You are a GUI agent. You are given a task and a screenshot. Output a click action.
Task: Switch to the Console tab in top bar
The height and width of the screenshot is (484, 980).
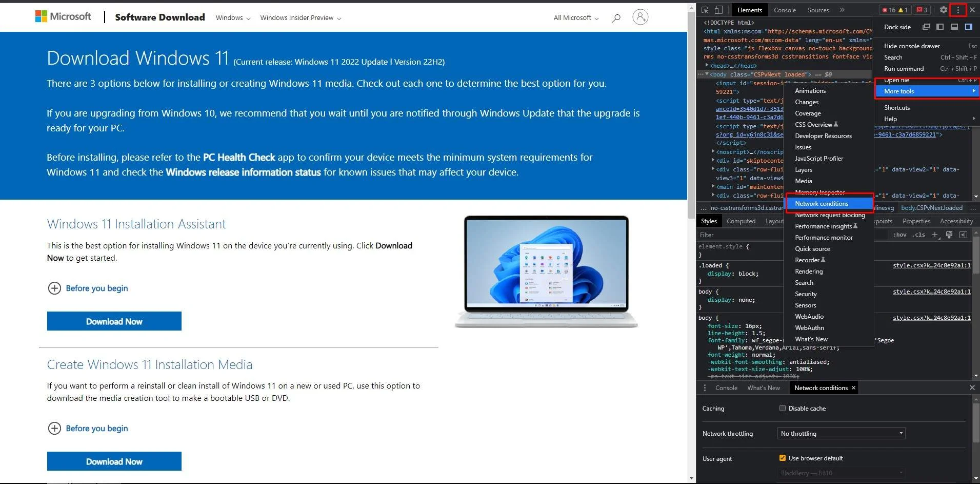point(785,10)
